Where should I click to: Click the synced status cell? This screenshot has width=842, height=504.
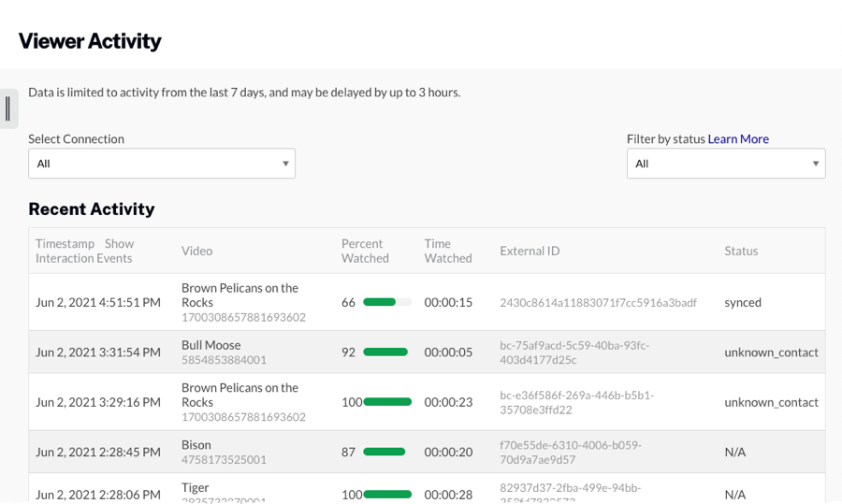click(743, 302)
